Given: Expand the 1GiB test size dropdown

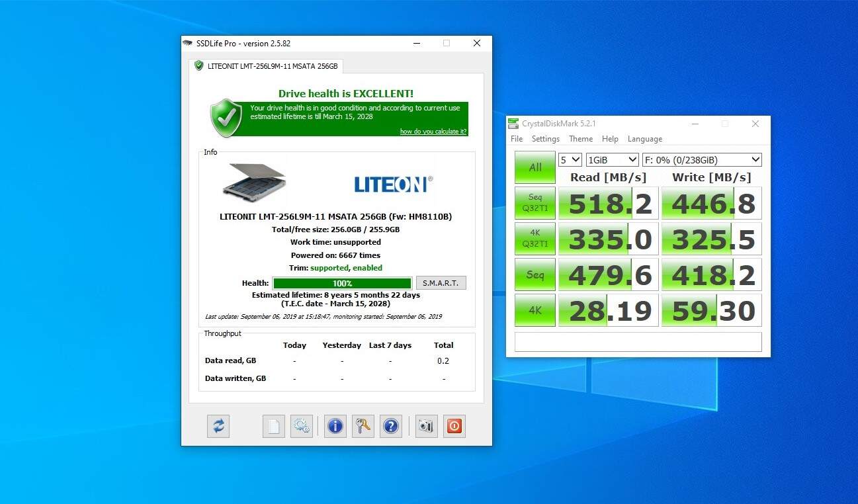Looking at the screenshot, I should pos(612,159).
